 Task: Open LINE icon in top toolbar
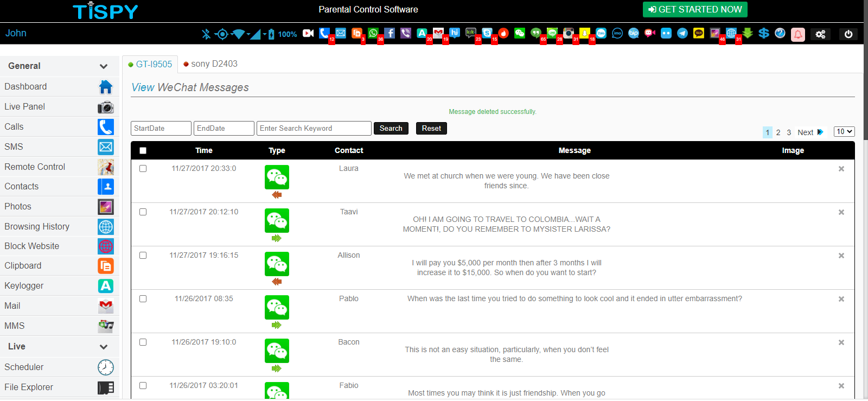pos(552,33)
